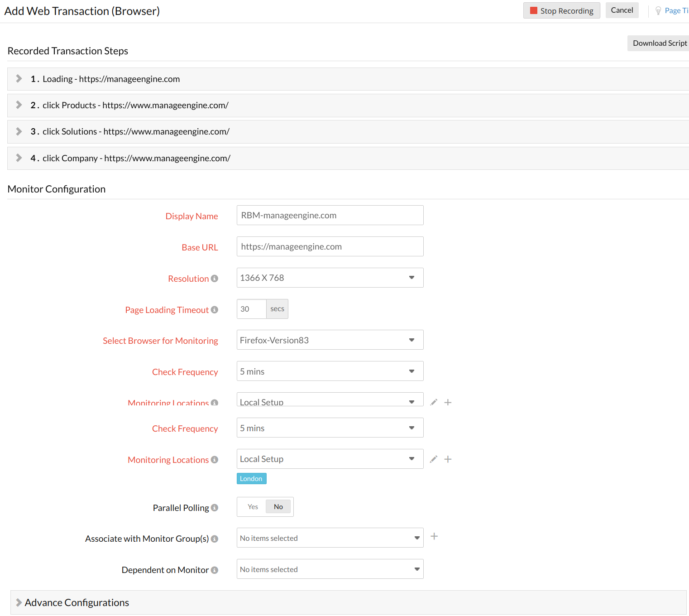Click the pencil edit icon beside Monitoring Locations
Screen dimensions: 689x616
pos(433,459)
